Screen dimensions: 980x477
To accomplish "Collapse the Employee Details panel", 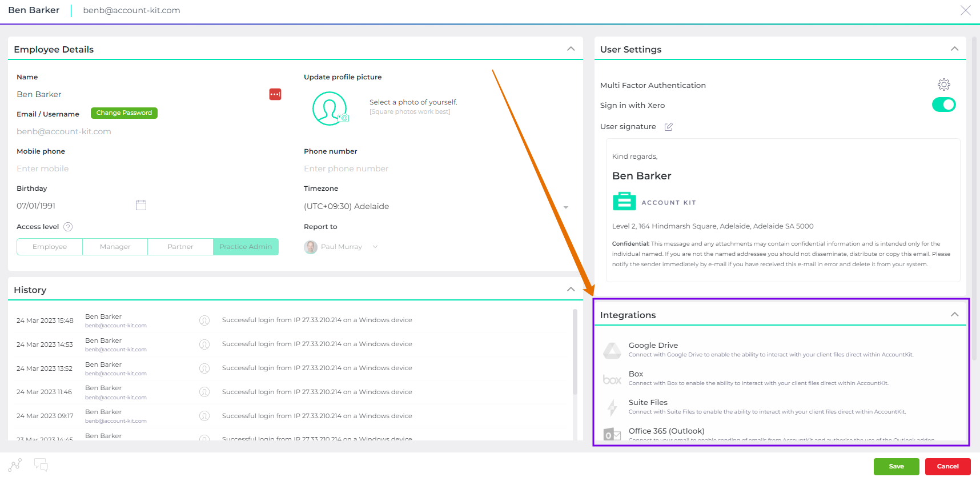I will coord(571,49).
